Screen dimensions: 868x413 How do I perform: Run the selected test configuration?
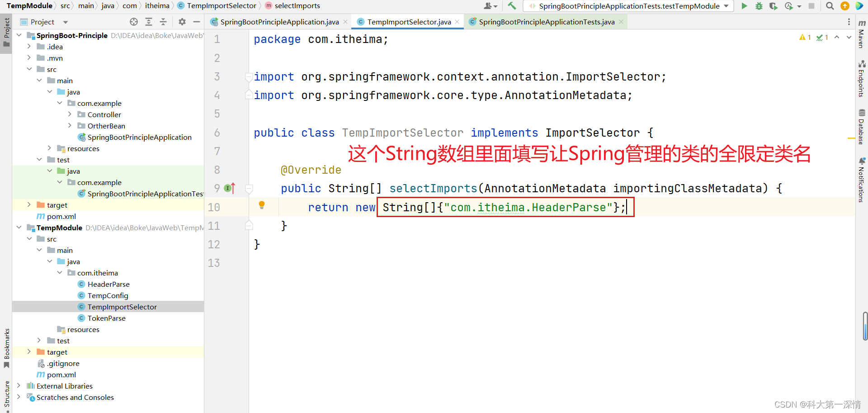(x=744, y=6)
